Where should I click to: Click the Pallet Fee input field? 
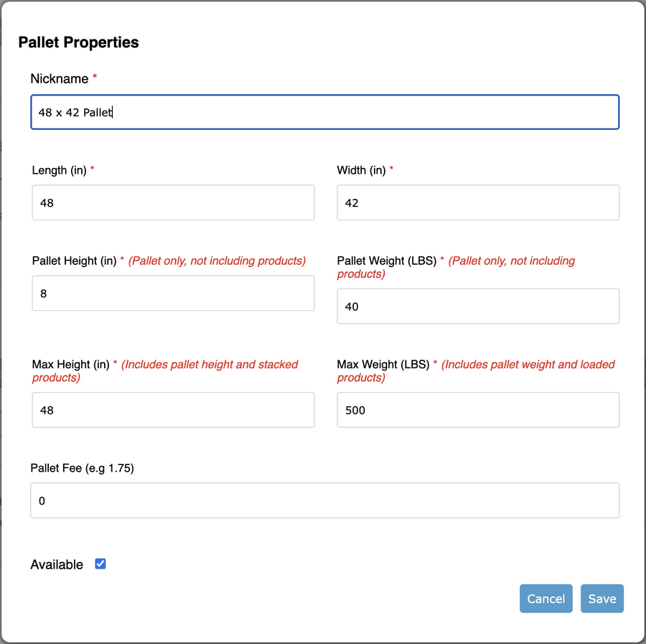click(324, 500)
